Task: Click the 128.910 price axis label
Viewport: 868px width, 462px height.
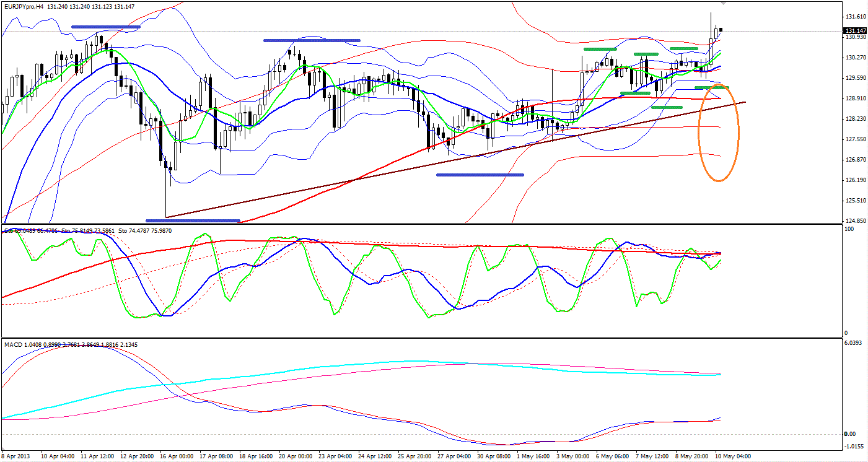Action: click(x=856, y=98)
